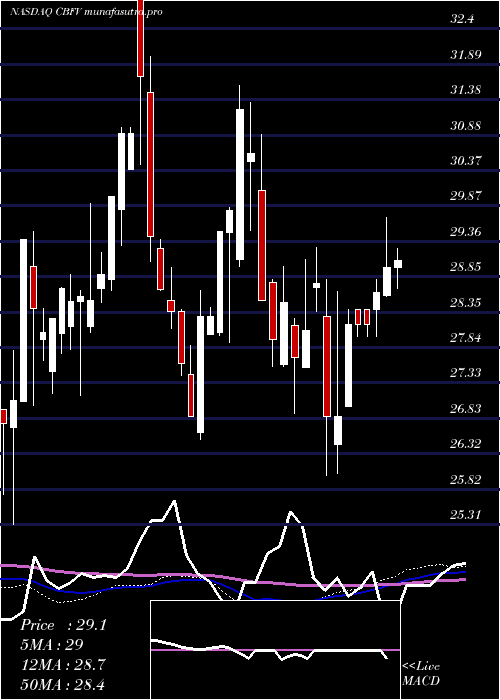This screenshot has height=700, width=500.
Task: Click the NASDAQ CBFV munafasutra.pro title
Action: pos(86,12)
